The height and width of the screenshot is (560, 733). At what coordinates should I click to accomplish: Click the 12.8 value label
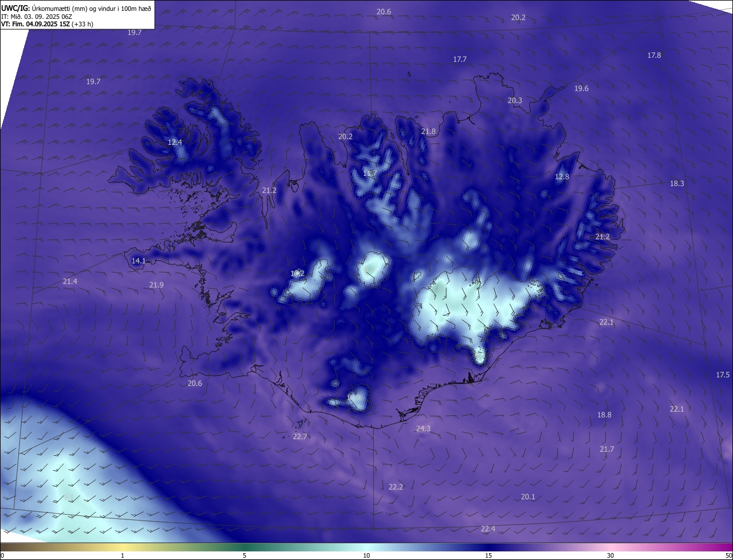coord(562,177)
